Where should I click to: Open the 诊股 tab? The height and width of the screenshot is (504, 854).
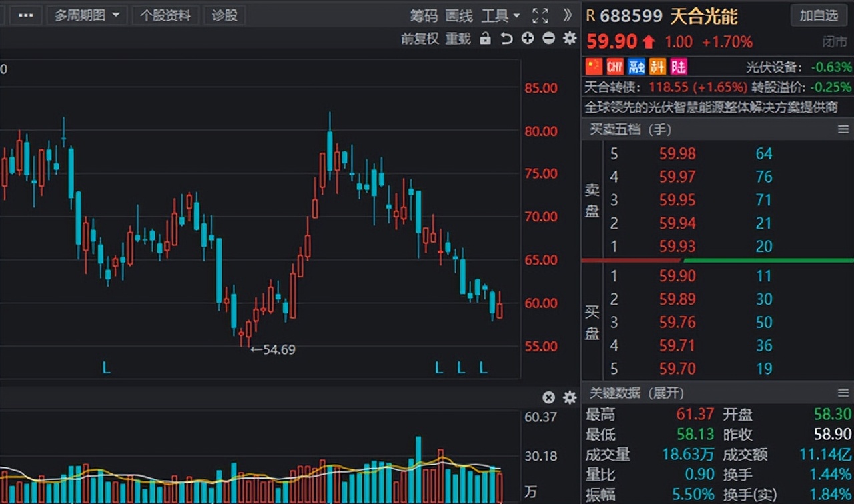pos(225,15)
